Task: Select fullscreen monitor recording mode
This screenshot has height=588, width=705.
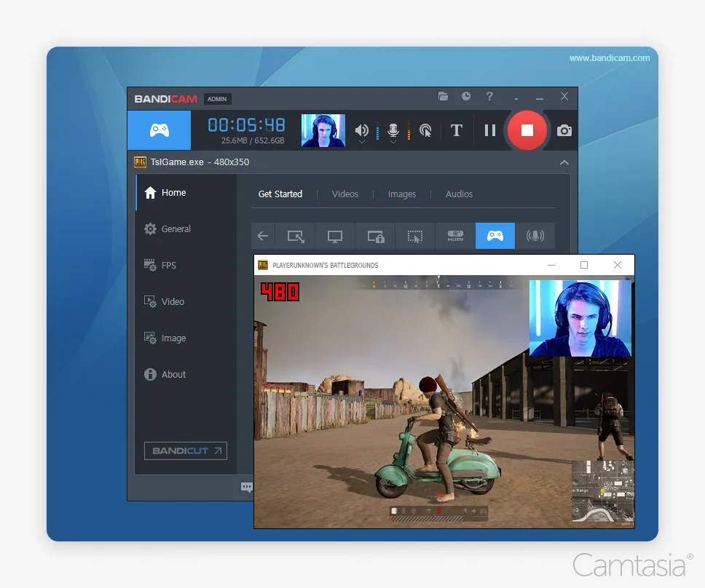Action: click(334, 236)
